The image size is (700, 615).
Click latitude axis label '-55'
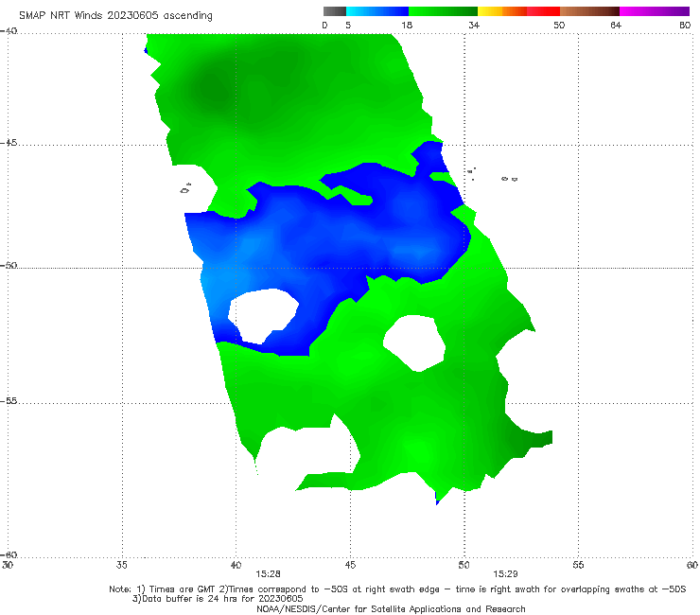[x=9, y=400]
